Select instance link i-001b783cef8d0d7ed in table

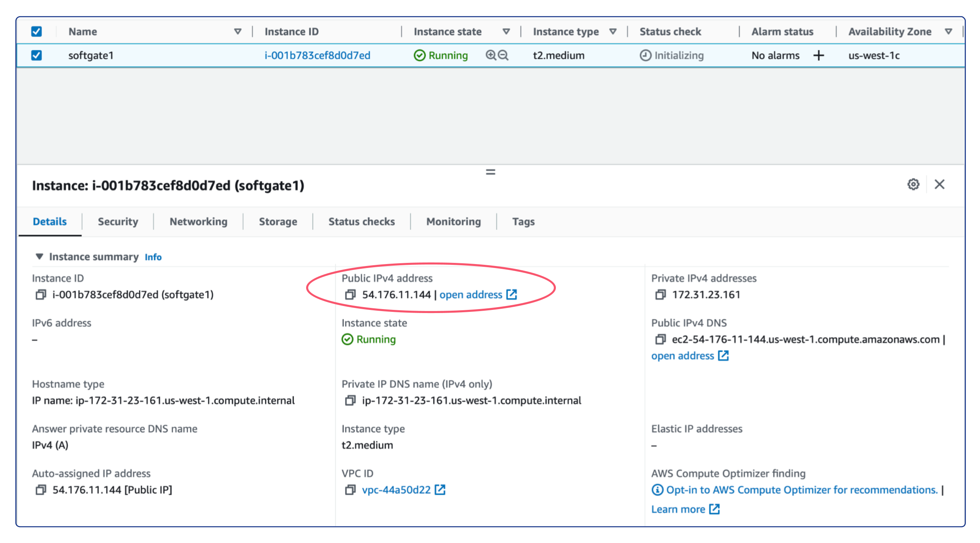318,55
